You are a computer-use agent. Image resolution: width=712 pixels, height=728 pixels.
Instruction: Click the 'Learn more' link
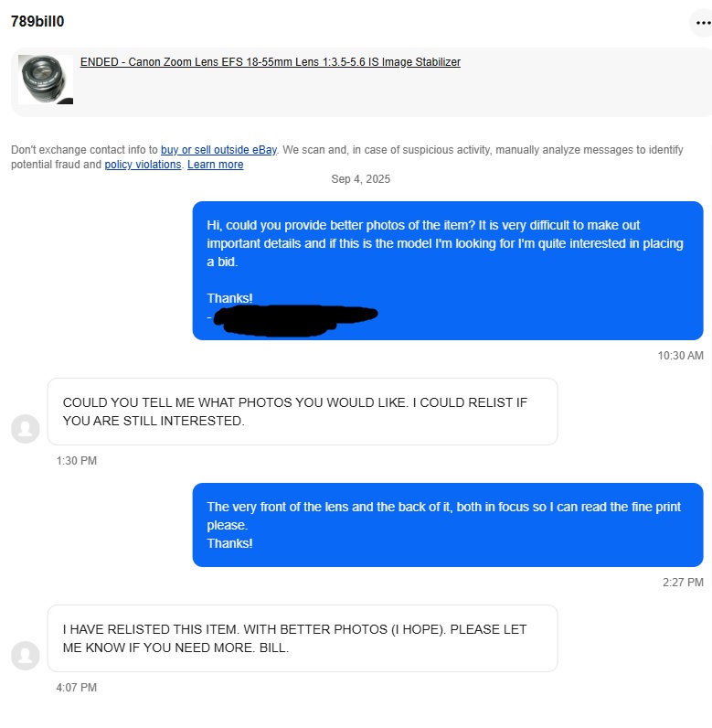tap(215, 165)
